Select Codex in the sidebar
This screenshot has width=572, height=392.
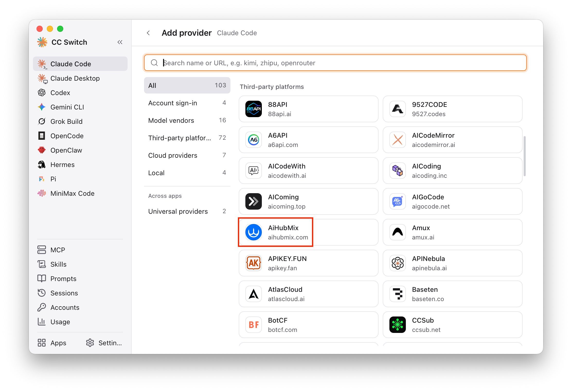coord(80,92)
